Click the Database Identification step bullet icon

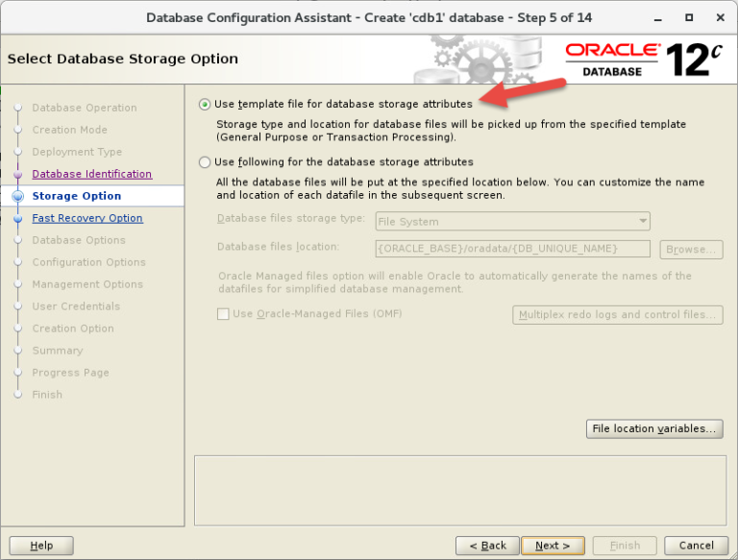pos(18,175)
